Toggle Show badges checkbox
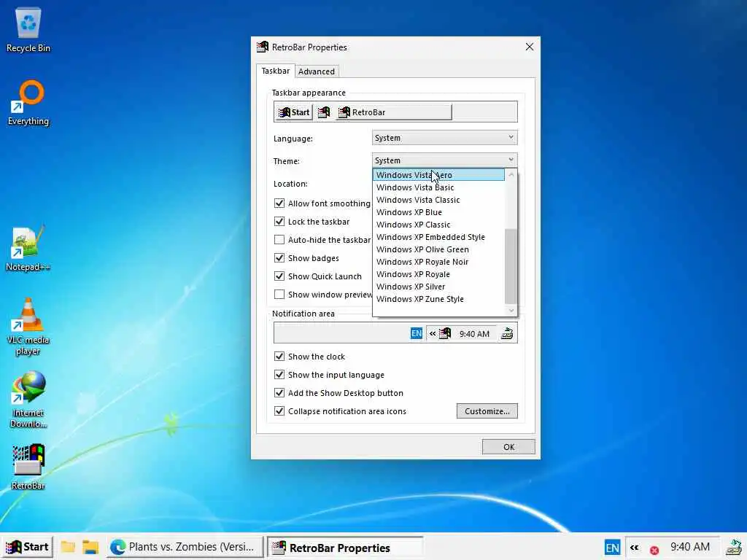This screenshot has width=747, height=560. 279,258
